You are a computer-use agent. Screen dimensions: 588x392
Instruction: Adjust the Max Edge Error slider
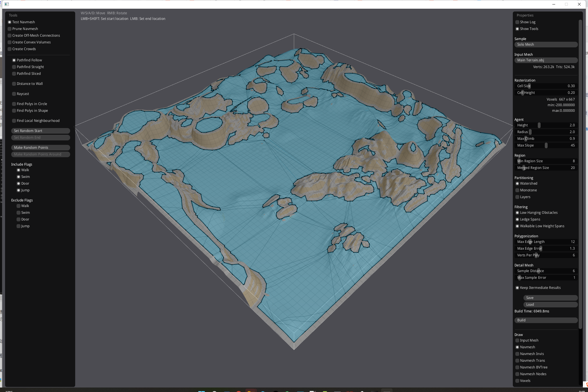546,249
